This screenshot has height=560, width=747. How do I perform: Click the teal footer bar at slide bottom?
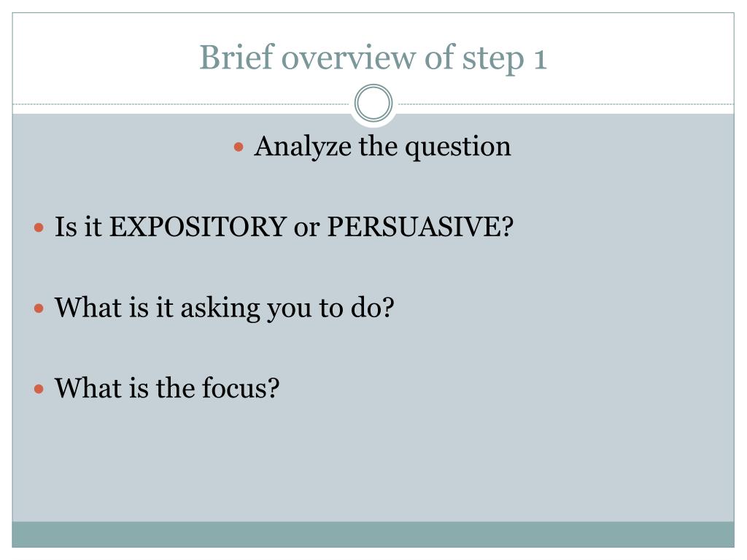[x=373, y=534]
